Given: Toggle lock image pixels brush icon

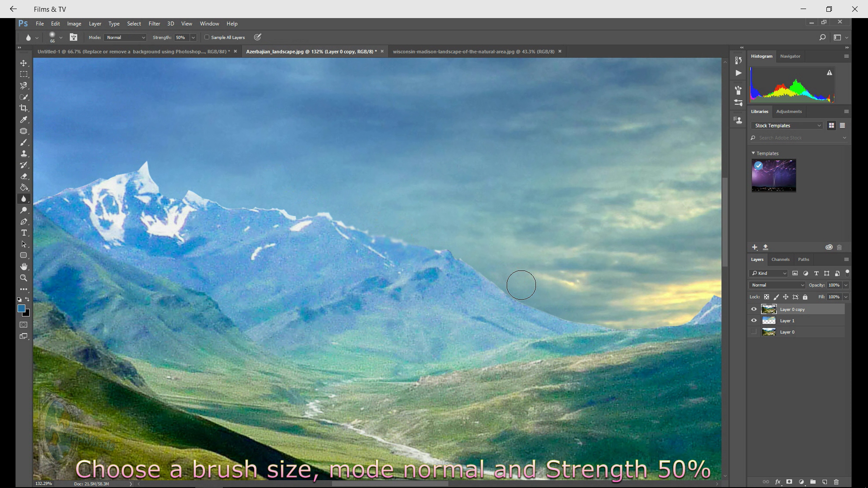Looking at the screenshot, I should click(x=776, y=297).
